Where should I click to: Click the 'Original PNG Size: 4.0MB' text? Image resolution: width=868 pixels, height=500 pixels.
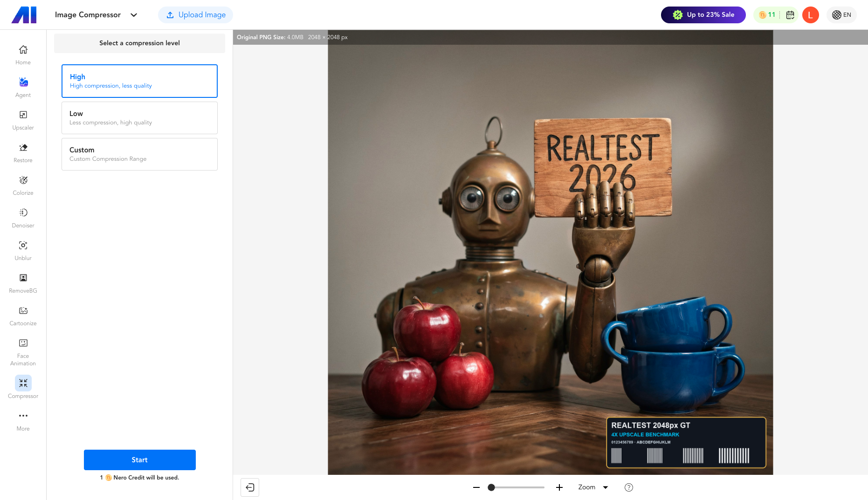(x=270, y=37)
